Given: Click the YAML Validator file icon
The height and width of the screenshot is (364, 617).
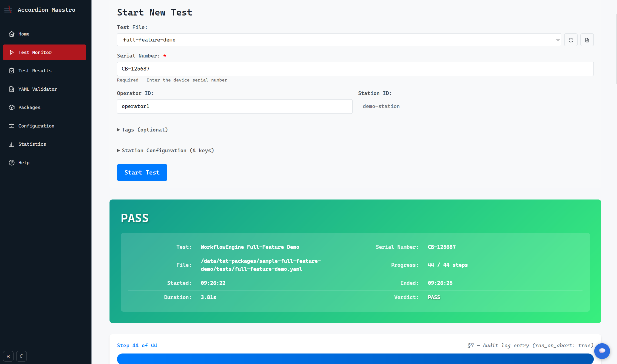Looking at the screenshot, I should tap(11, 89).
